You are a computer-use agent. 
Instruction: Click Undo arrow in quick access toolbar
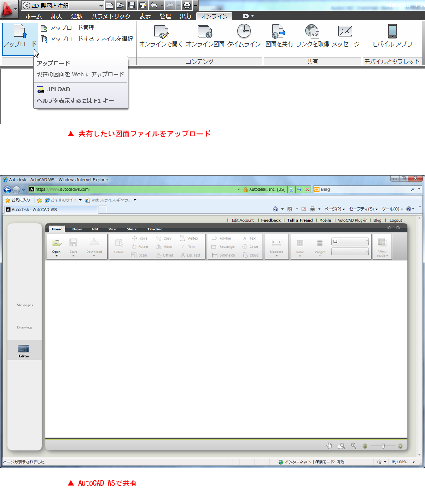click(x=154, y=5)
